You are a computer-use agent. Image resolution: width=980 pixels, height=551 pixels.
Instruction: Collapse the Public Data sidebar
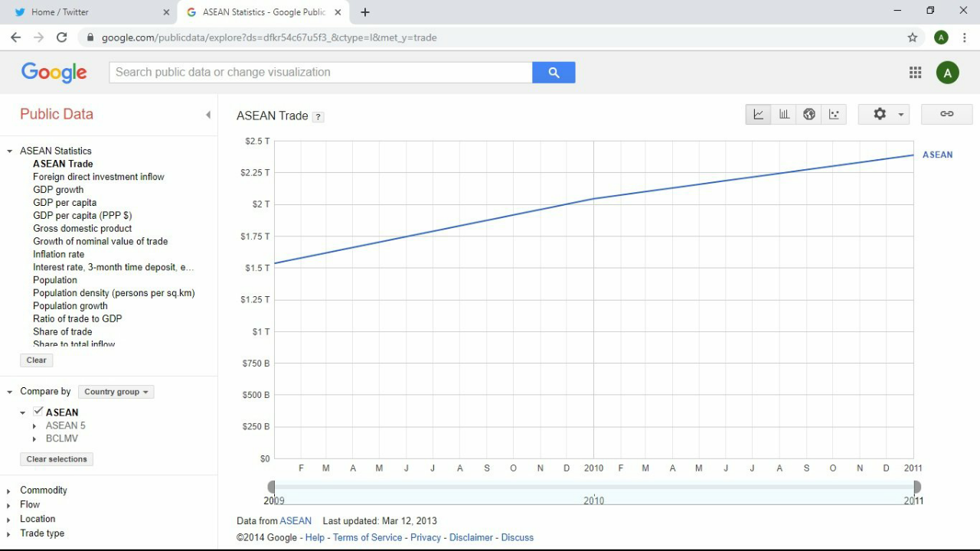click(207, 115)
